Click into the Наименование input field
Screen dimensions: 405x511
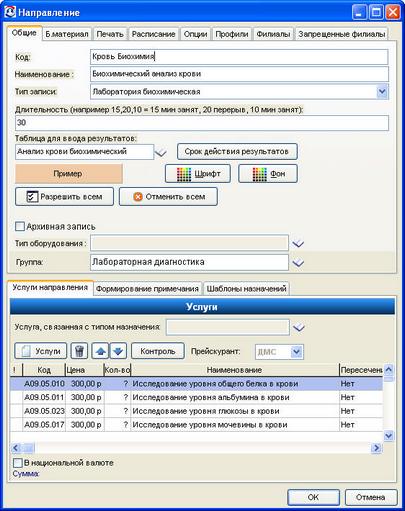point(239,74)
